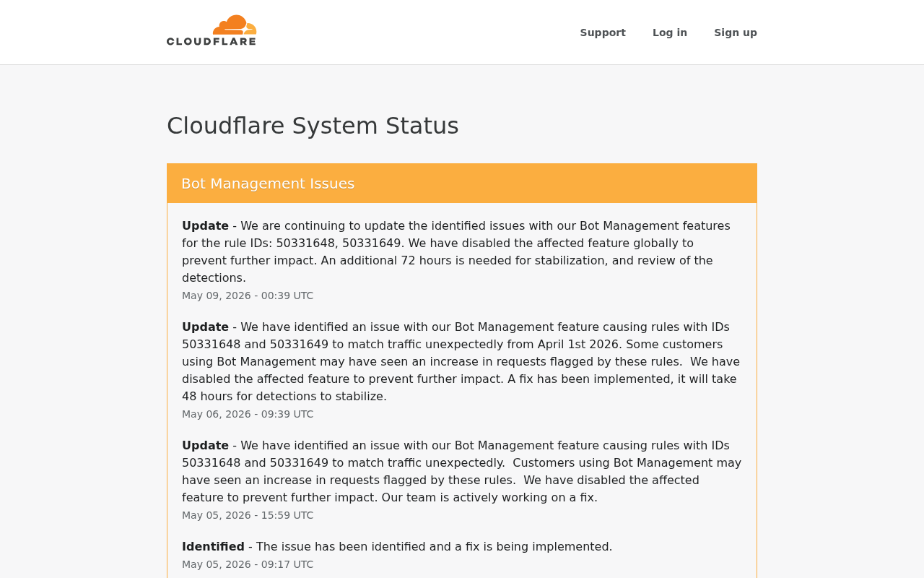
Task: Open the Support link
Action: tap(603, 33)
